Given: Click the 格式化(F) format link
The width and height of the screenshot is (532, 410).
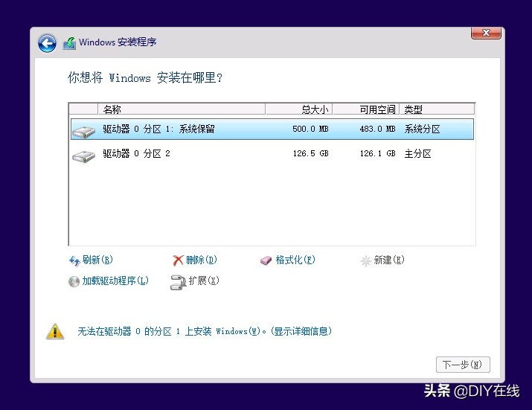Looking at the screenshot, I should (295, 260).
